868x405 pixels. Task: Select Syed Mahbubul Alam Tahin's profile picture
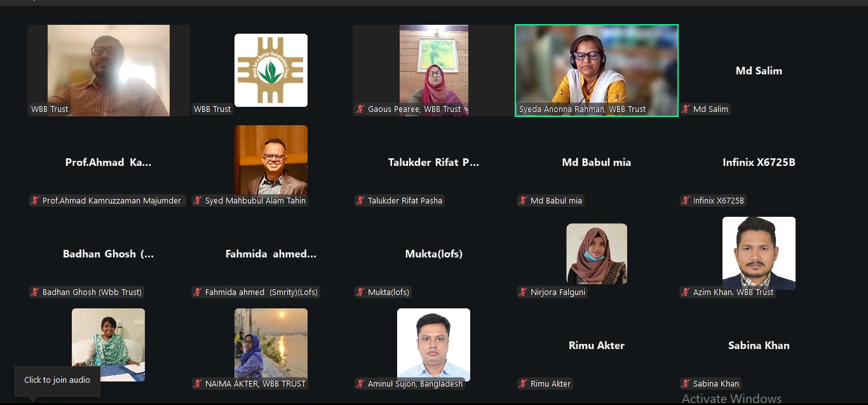click(271, 160)
